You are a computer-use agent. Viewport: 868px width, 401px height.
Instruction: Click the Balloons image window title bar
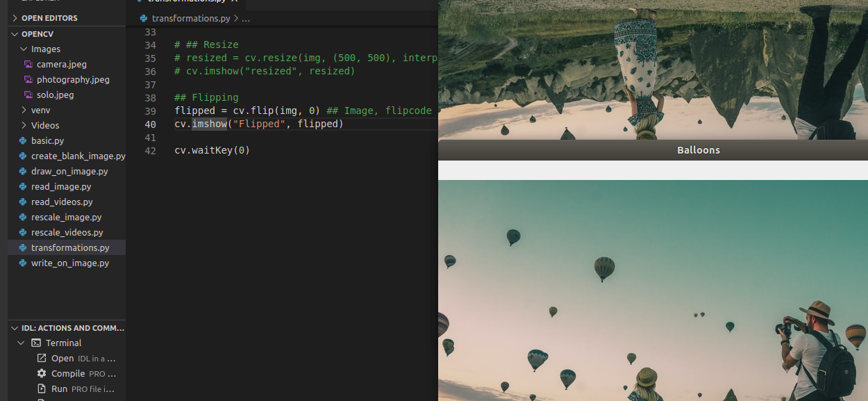click(x=698, y=150)
